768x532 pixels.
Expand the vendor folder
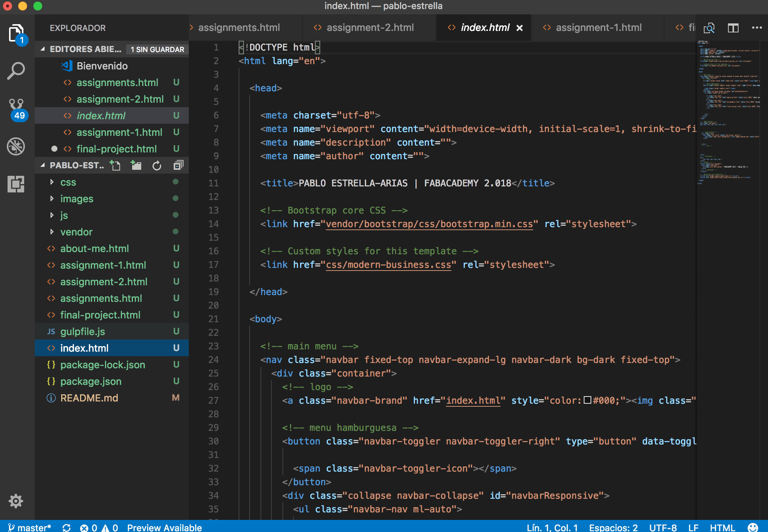tap(112, 232)
